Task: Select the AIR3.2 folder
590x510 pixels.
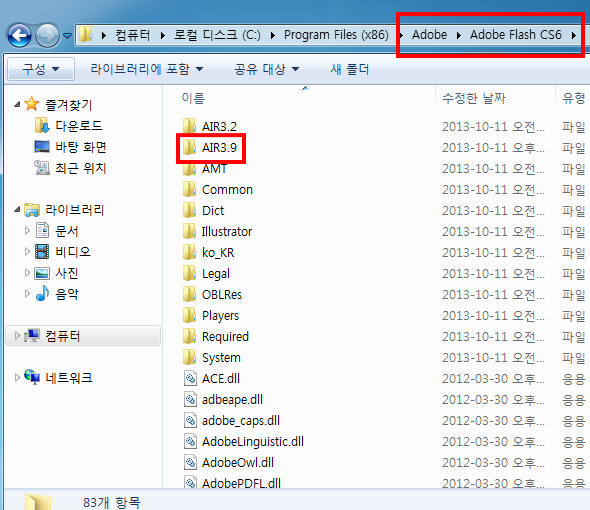Action: click(219, 126)
